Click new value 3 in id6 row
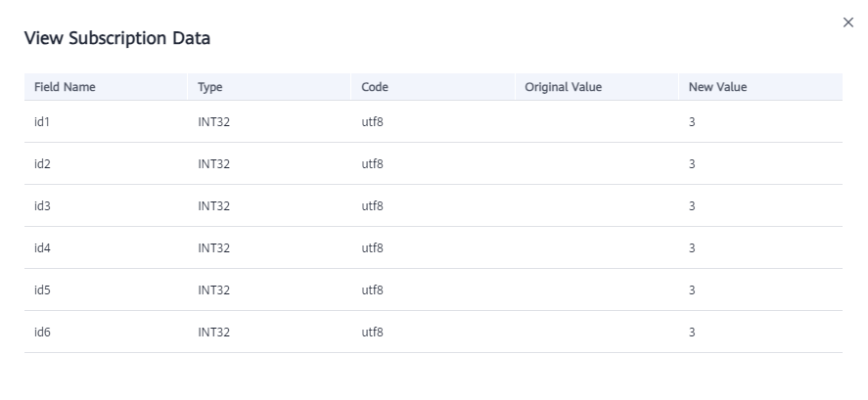 click(692, 332)
